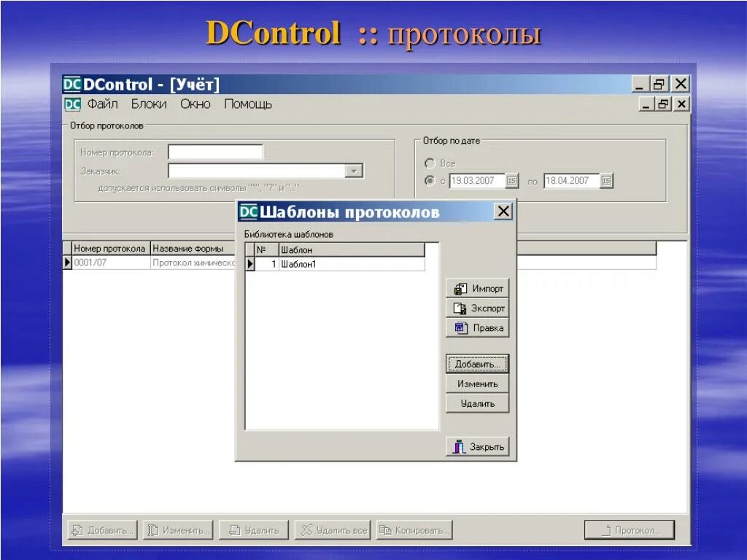Click the Номер протокола input field
Image resolution: width=747 pixels, height=560 pixels.
pyautogui.click(x=215, y=152)
